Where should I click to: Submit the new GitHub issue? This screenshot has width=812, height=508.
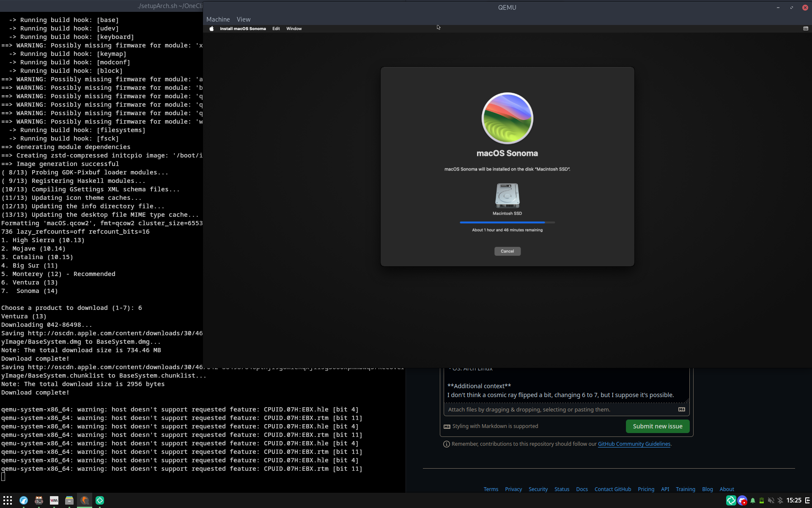click(x=657, y=426)
